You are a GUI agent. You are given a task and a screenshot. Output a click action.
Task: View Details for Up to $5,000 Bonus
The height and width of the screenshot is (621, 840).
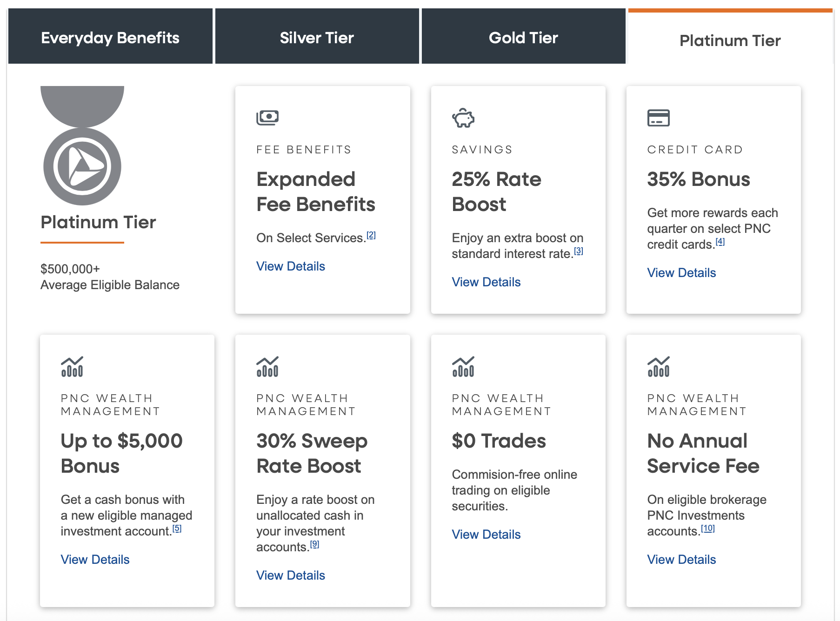95,559
